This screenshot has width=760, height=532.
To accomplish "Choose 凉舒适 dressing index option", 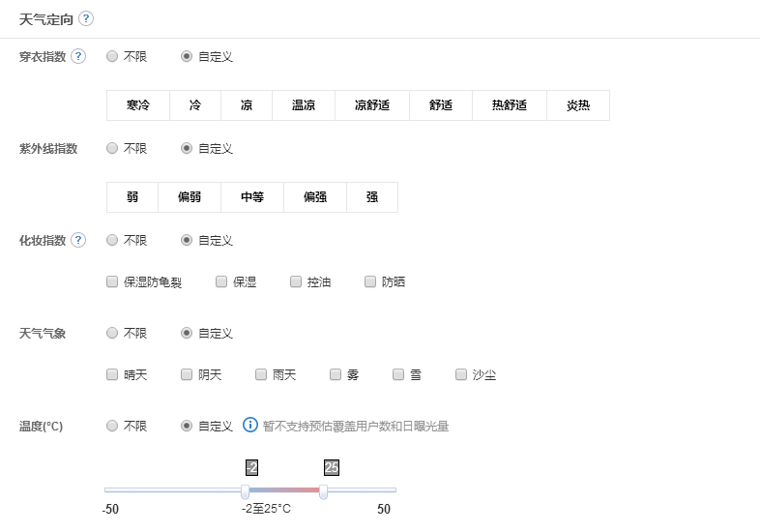I will coord(372,105).
